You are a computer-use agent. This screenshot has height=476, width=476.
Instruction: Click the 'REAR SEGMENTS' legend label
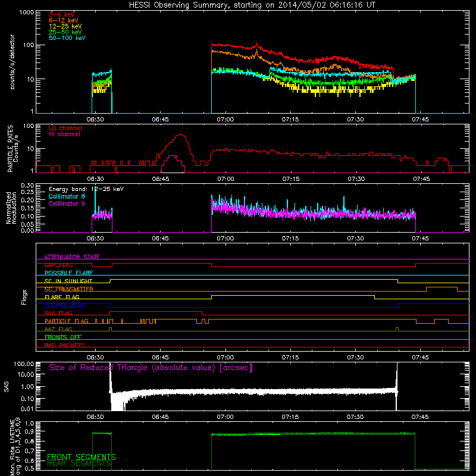click(79, 464)
